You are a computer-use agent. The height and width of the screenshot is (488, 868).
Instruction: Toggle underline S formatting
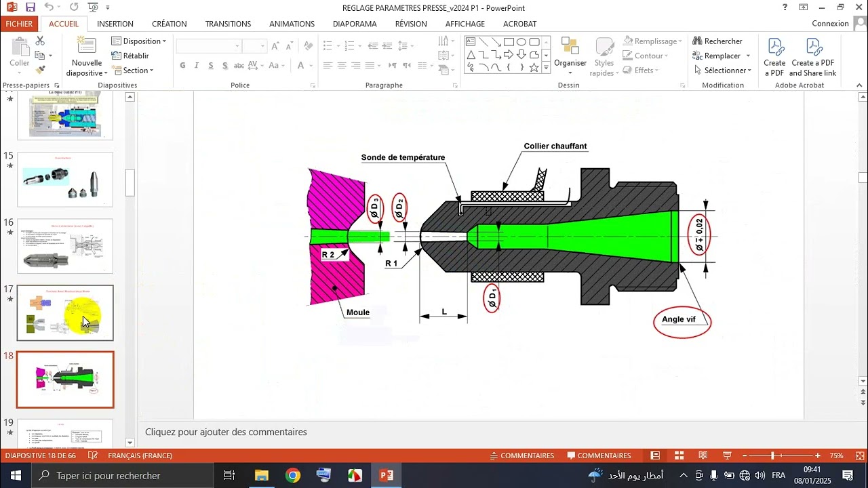point(211,66)
